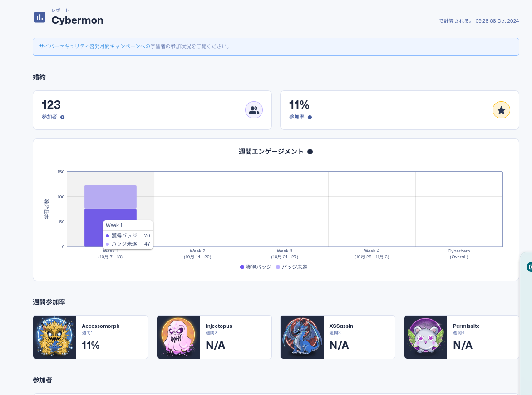Click the green widget icon at right edge
Image resolution: width=532 pixels, height=395 pixels.
(529, 267)
